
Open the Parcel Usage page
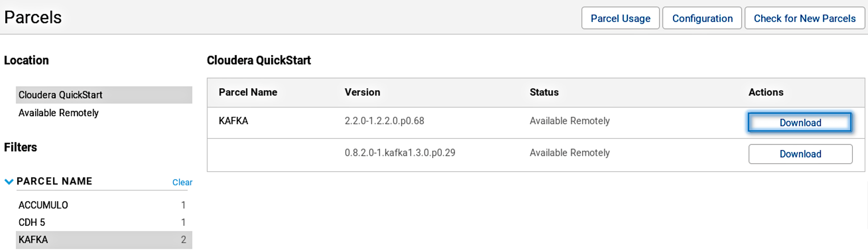pyautogui.click(x=620, y=18)
